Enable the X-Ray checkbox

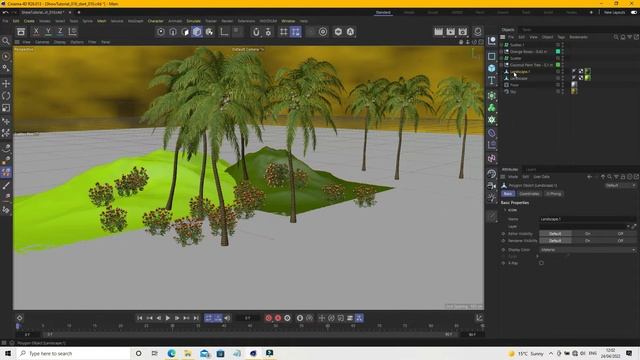(541, 263)
